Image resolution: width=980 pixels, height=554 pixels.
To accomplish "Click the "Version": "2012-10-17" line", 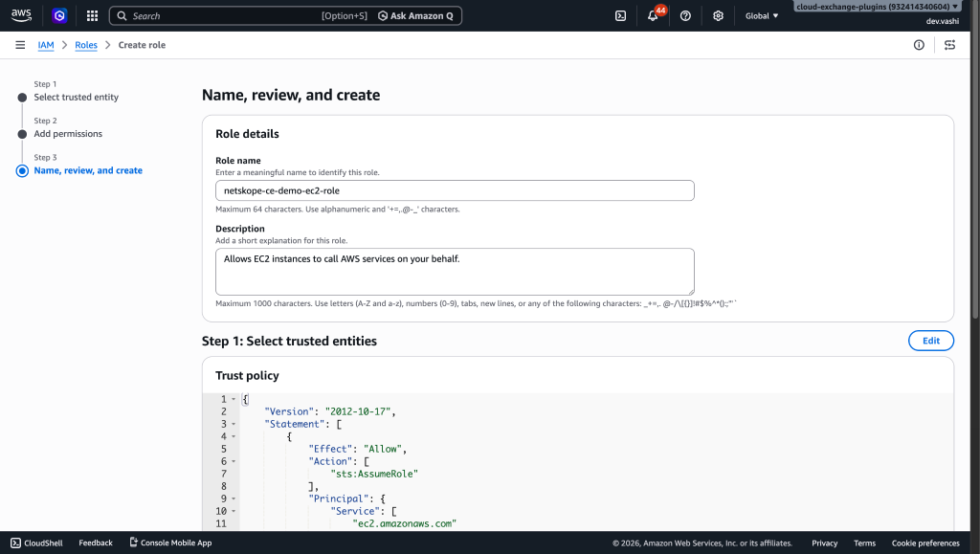I will coord(330,411).
